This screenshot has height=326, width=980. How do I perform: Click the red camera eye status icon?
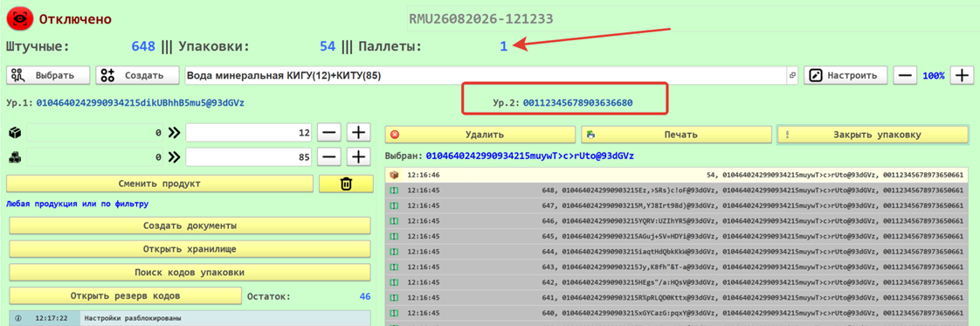coord(19,18)
